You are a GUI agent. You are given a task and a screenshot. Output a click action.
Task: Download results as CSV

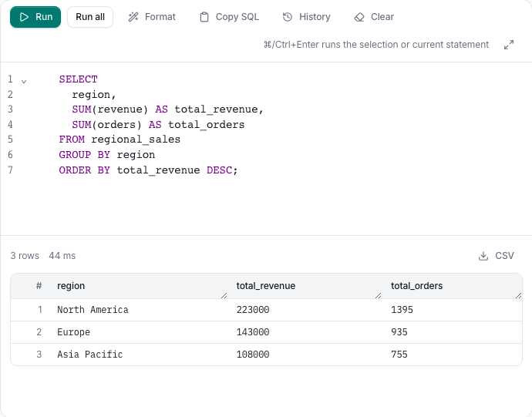pyautogui.click(x=497, y=256)
